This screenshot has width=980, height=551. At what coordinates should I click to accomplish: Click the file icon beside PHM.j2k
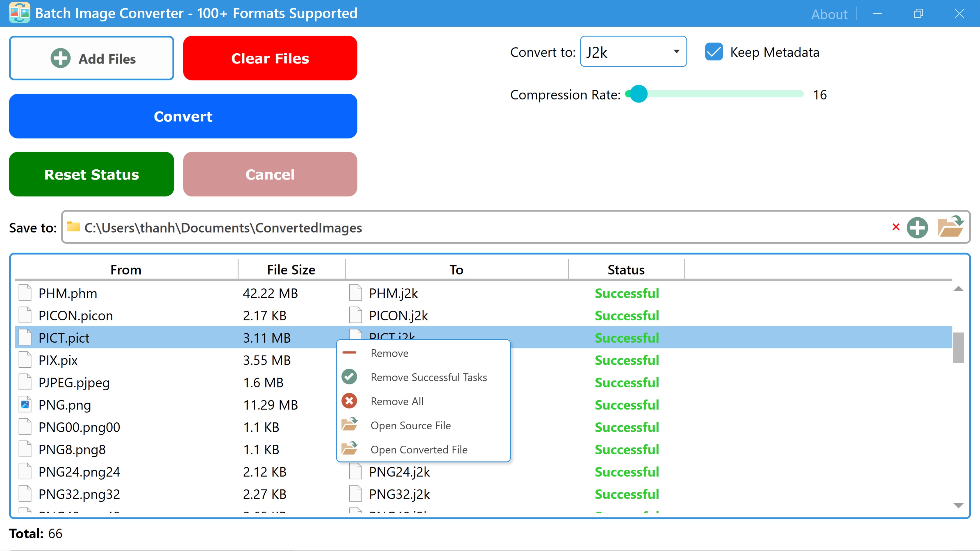click(356, 293)
